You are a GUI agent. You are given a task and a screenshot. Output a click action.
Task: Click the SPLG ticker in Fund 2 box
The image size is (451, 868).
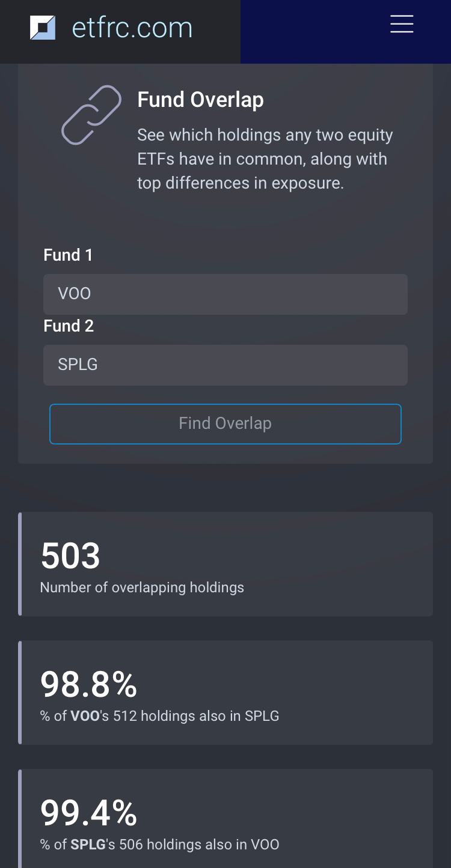click(x=78, y=365)
